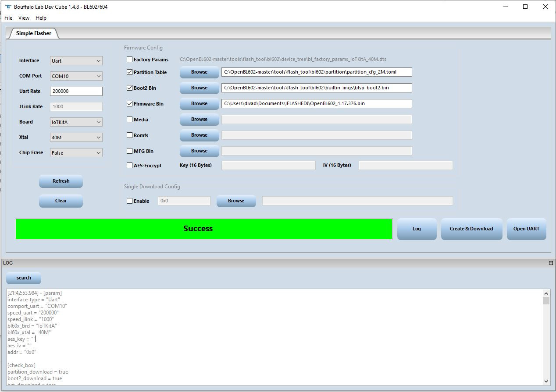Browse for the Single Download file

click(x=236, y=201)
